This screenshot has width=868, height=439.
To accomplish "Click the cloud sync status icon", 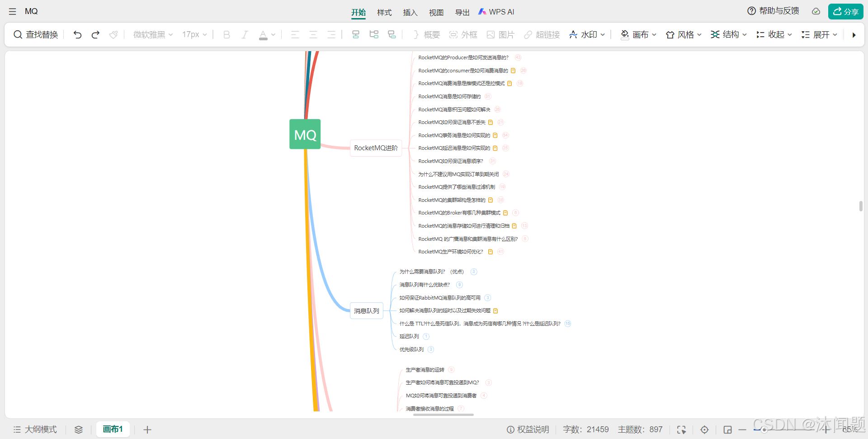I will (x=816, y=11).
